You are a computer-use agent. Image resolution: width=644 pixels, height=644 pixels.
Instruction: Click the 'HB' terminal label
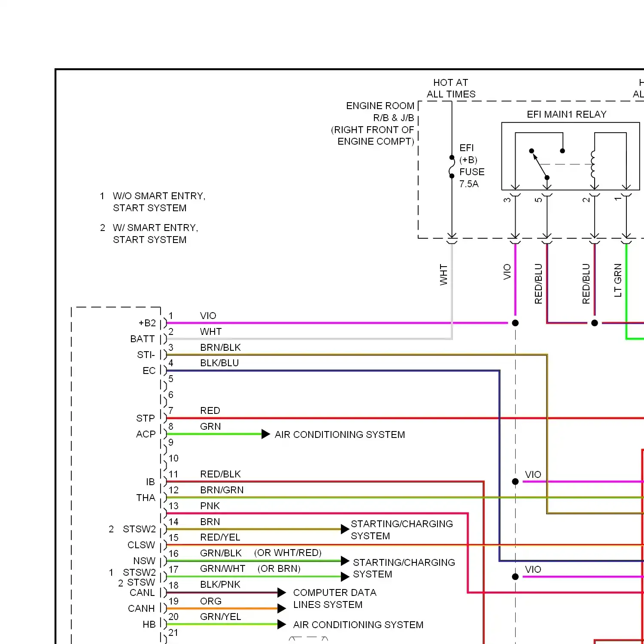149,624
